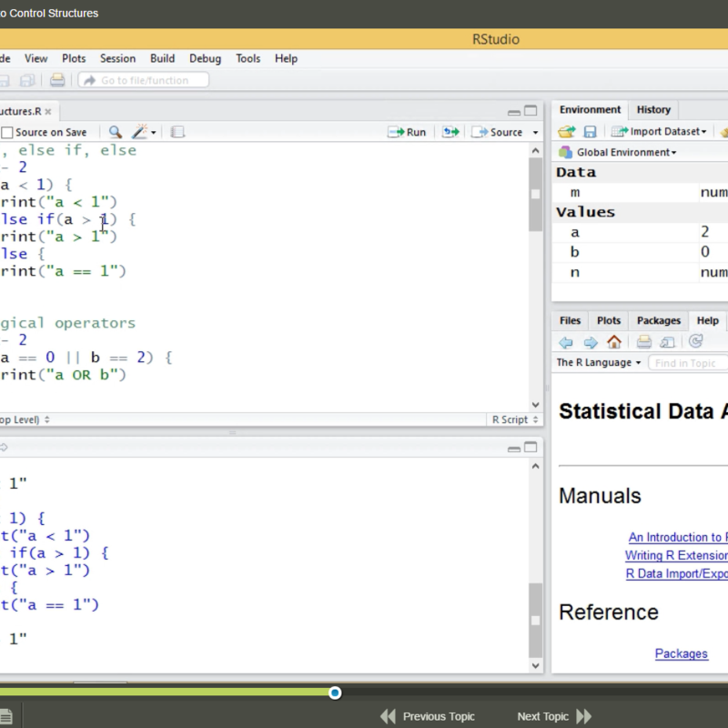Open the Debug menu
Image resolution: width=728 pixels, height=728 pixels.
coord(206,58)
